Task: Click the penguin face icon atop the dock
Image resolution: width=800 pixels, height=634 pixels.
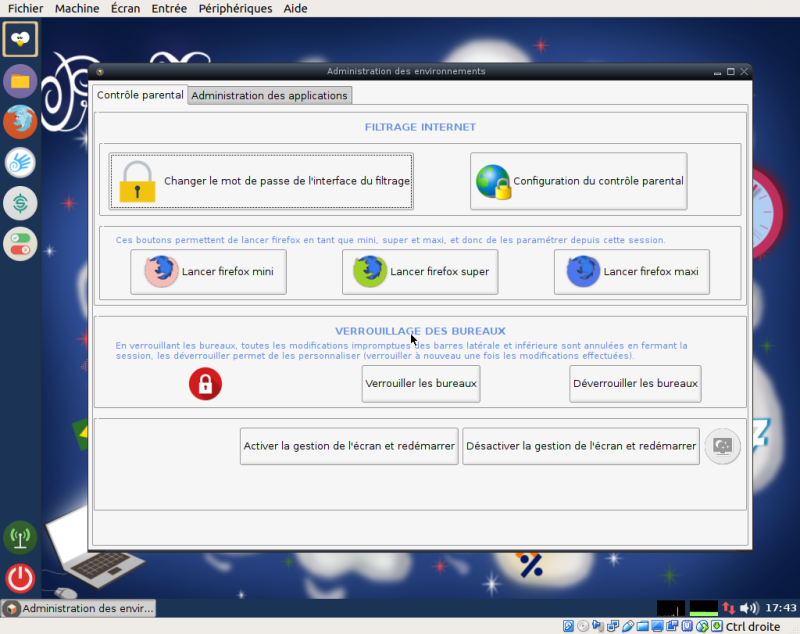Action: 20,39
